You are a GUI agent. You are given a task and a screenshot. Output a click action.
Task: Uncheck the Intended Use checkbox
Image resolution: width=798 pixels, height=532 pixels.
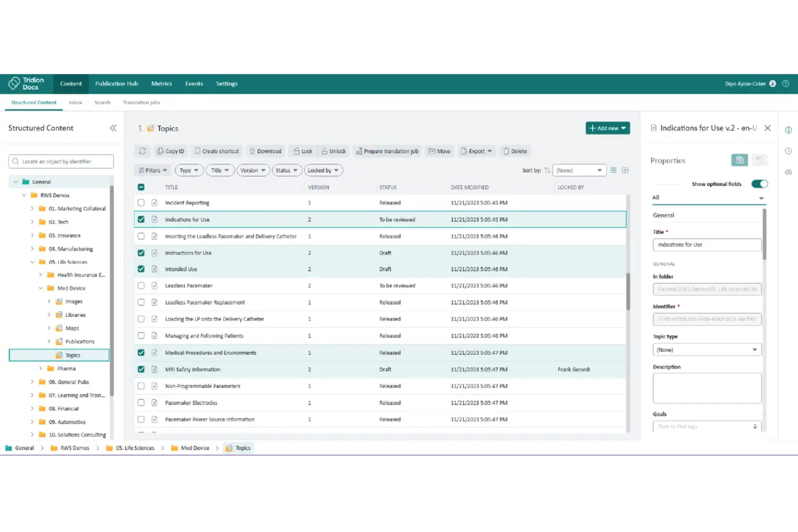(x=141, y=269)
